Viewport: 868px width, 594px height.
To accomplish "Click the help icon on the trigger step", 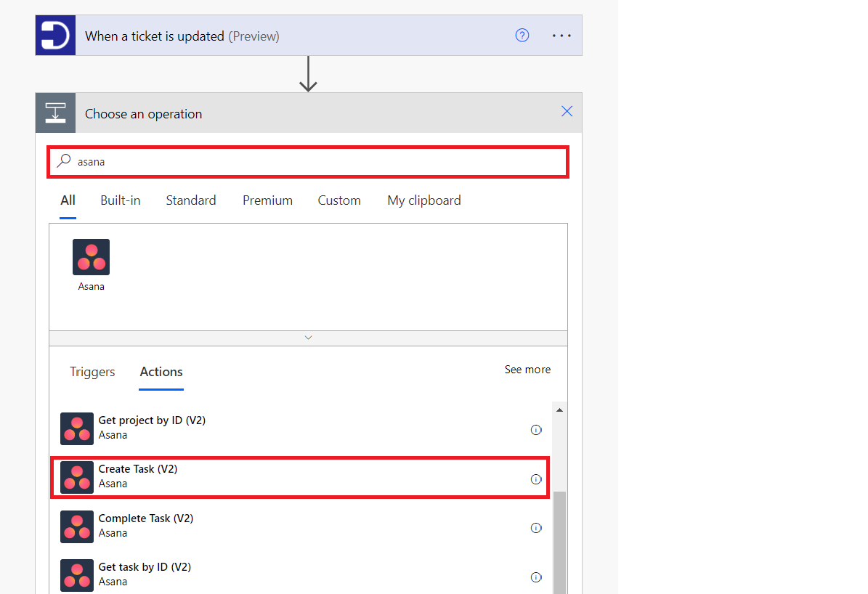I will 522,35.
